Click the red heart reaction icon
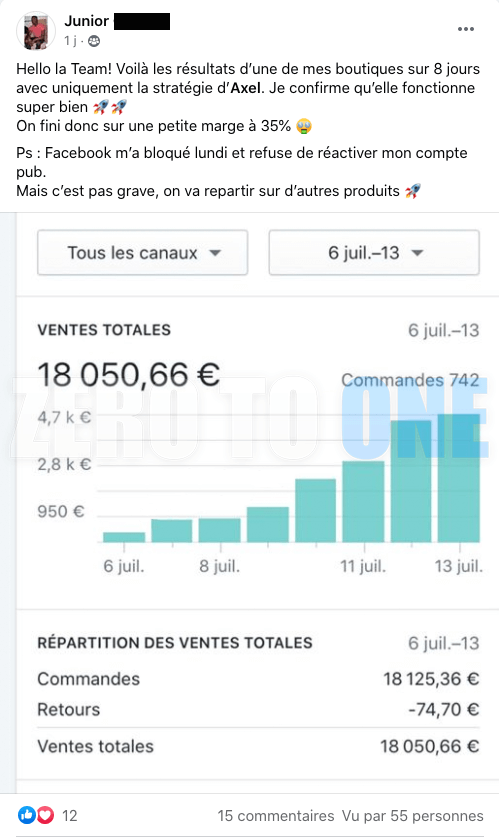The width and height of the screenshot is (499, 838). [45, 815]
